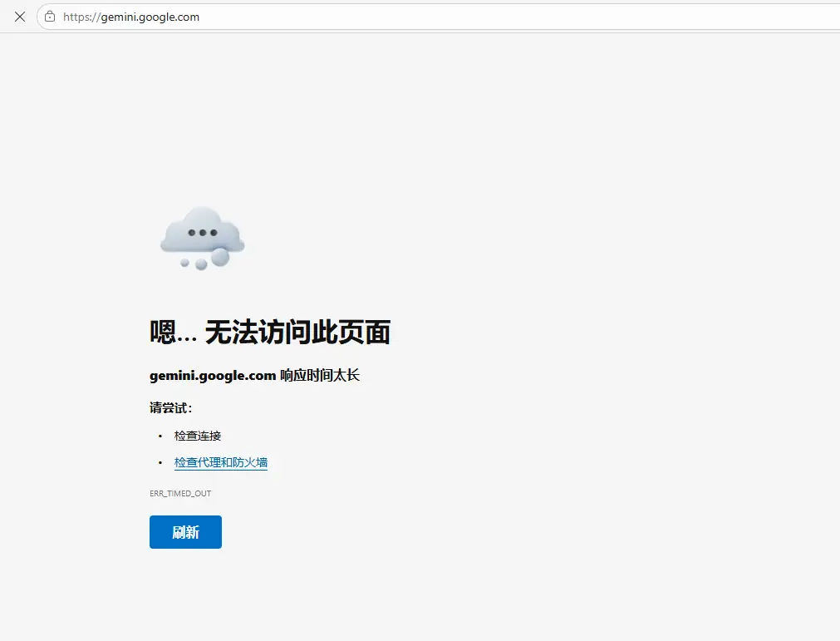
Task: Click 刷新 to reload the page
Action: [x=185, y=532]
